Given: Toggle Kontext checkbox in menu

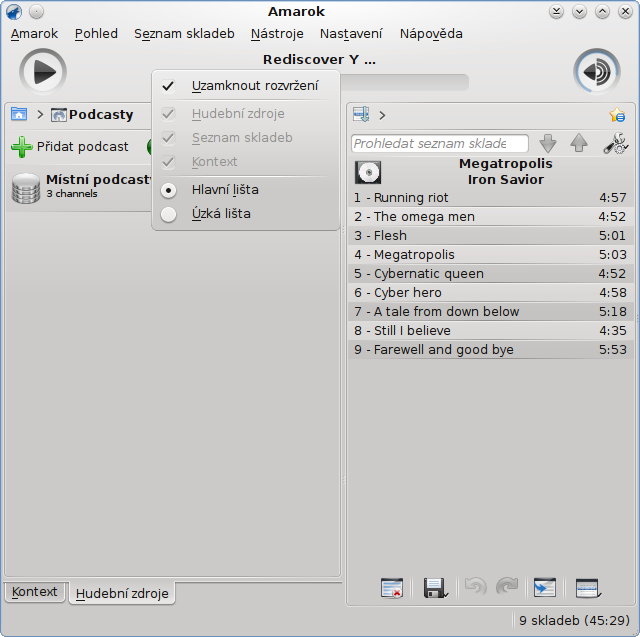Looking at the screenshot, I should click(168, 162).
